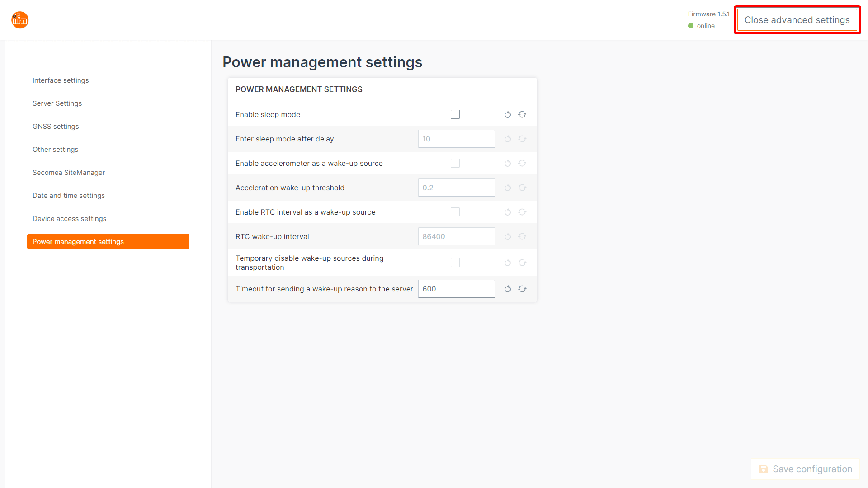Image resolution: width=868 pixels, height=488 pixels.
Task: Check Temporary disable wake-up sources during transportation
Action: 455,263
